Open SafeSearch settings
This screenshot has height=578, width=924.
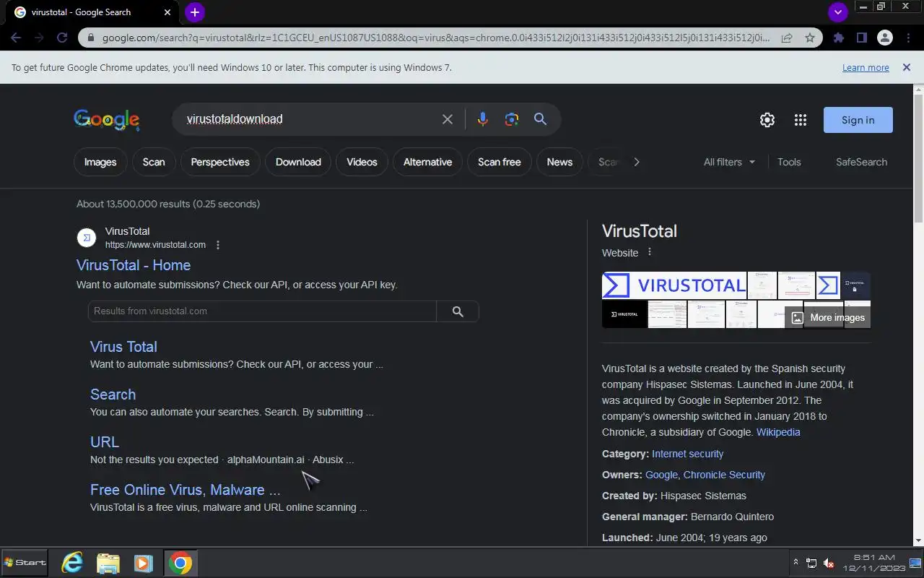pos(861,162)
